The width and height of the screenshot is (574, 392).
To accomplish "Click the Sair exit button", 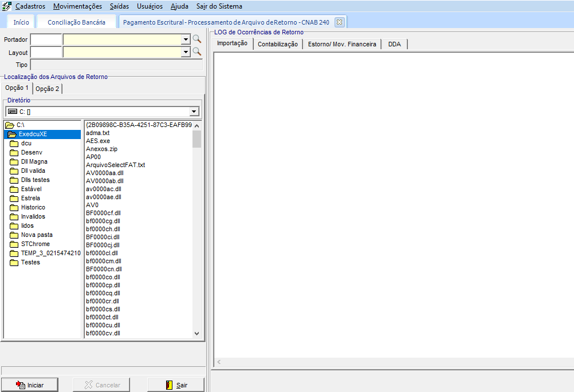I will pos(176,385).
